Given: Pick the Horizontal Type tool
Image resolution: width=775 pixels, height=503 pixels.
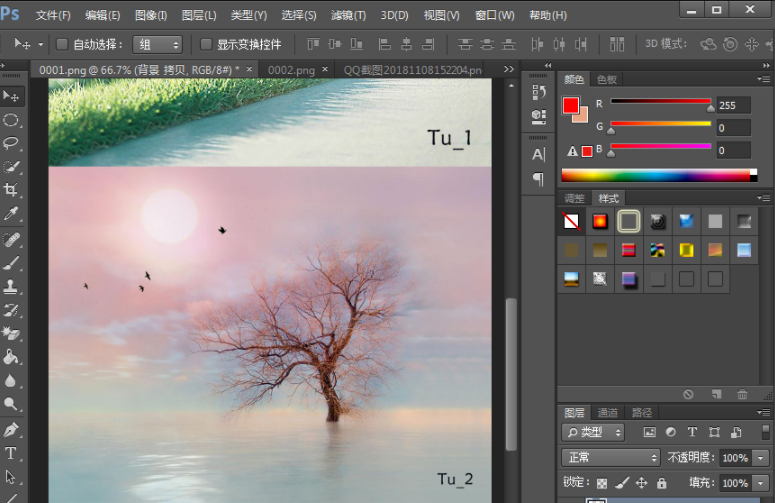Looking at the screenshot, I should 11,453.
